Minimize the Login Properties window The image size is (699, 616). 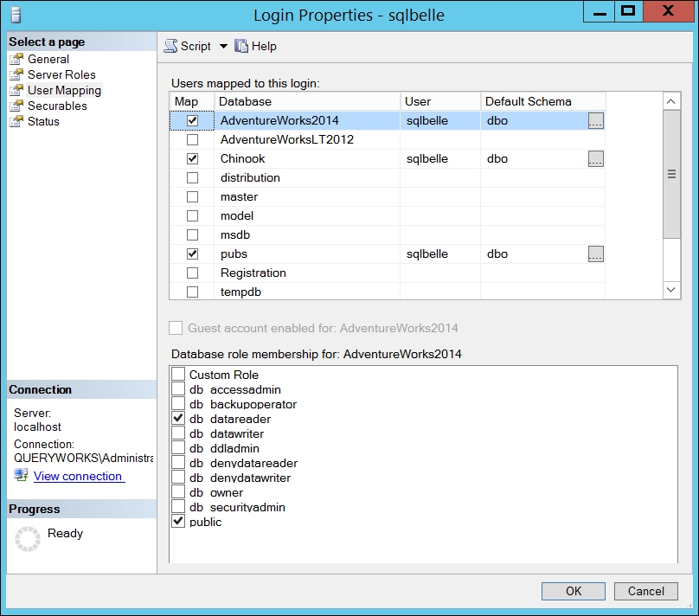[600, 11]
